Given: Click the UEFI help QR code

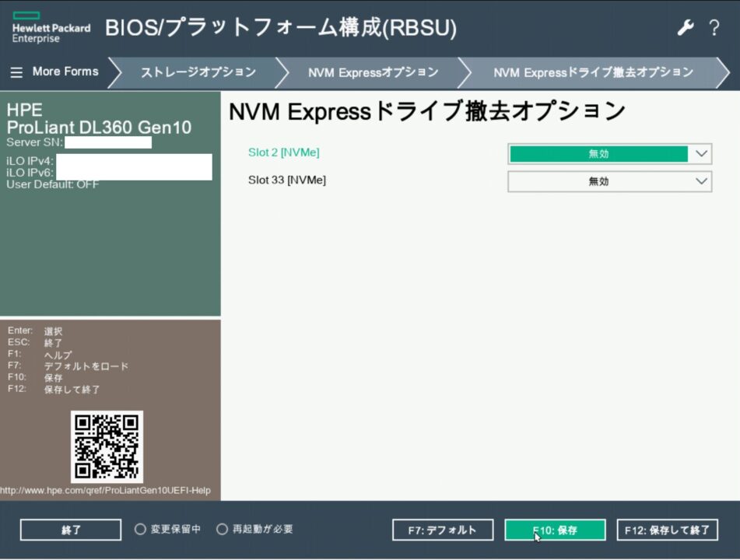Looking at the screenshot, I should point(107,446).
